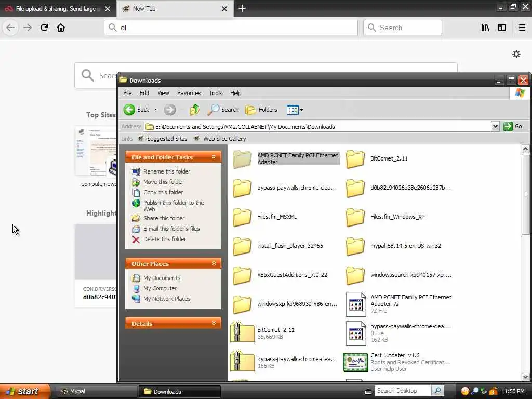
Task: Click the Explorer vertical scrollbar thumb
Action: pyautogui.click(x=525, y=194)
